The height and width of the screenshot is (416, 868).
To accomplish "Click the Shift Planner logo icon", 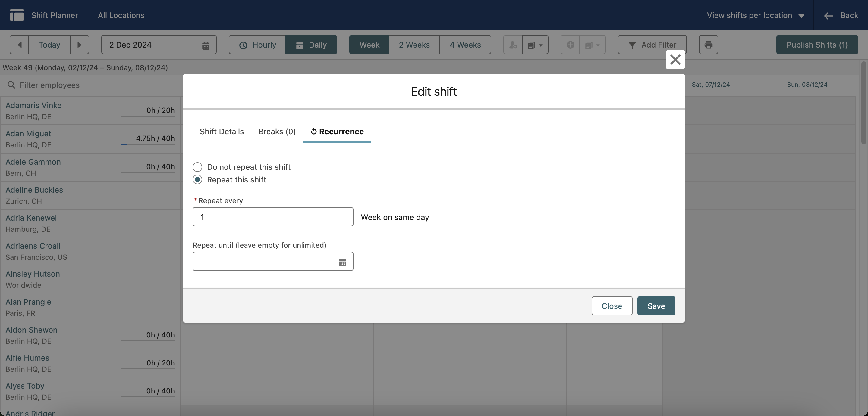I will coord(16,15).
